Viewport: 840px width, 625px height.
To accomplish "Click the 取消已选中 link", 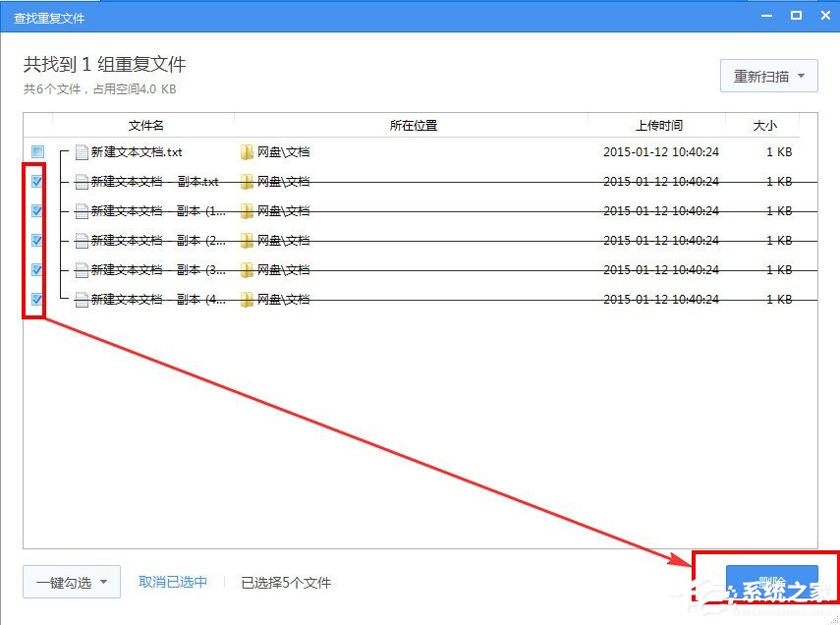I will pyautogui.click(x=172, y=582).
